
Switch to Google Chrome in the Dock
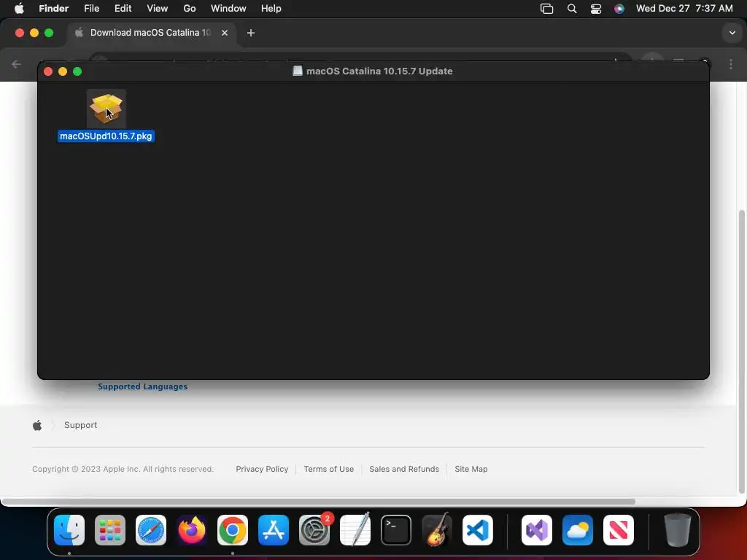click(233, 530)
